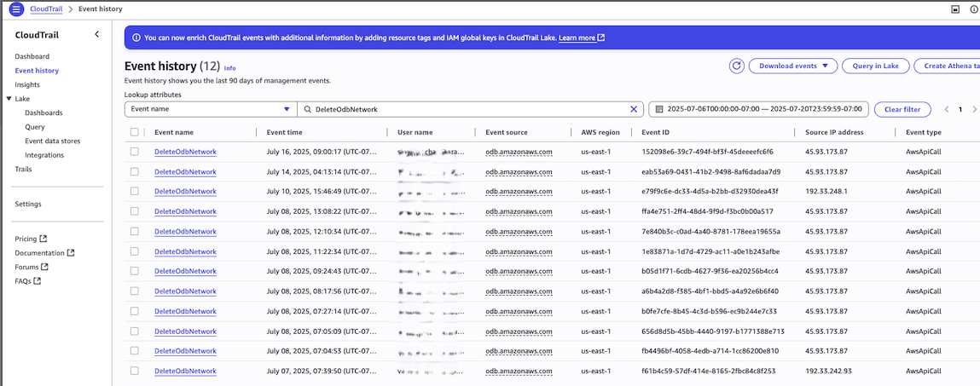980x386 pixels.
Task: Check the box for the July 08 09:24:43 event
Action: point(135,272)
